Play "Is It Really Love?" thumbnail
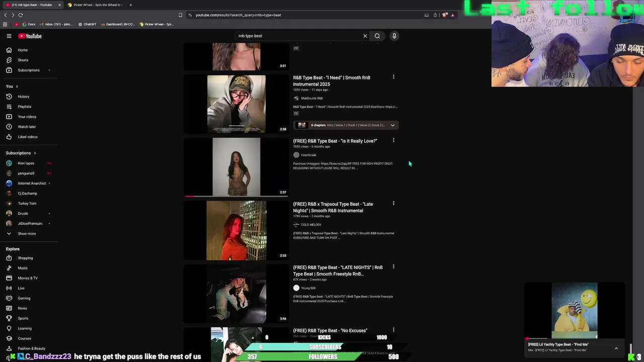644x362 pixels. [x=236, y=167]
